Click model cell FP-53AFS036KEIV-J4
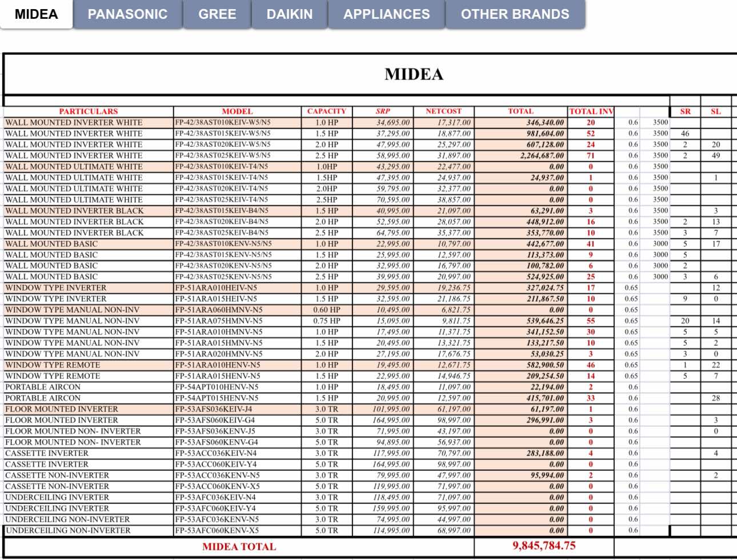The height and width of the screenshot is (560, 737). click(237, 409)
